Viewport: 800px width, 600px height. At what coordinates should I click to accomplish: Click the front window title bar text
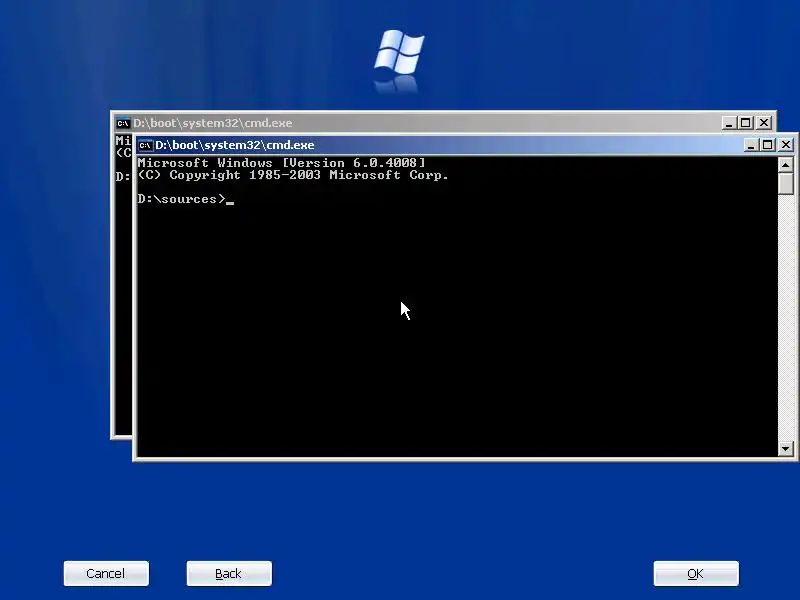coord(235,145)
